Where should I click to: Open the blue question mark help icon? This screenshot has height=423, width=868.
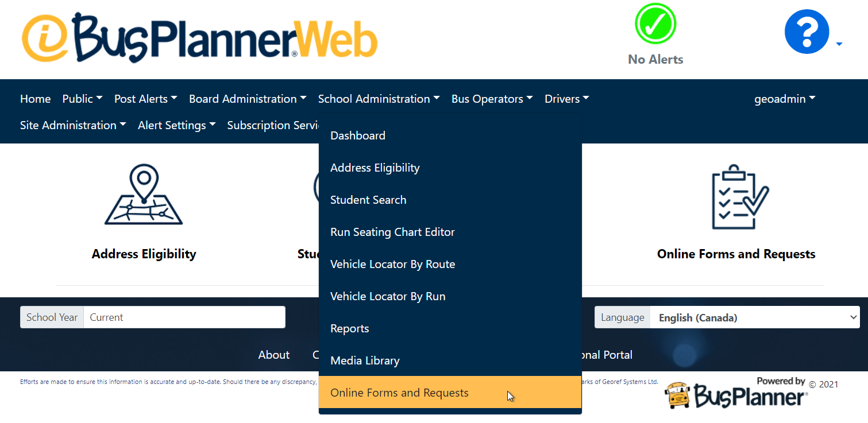(807, 32)
